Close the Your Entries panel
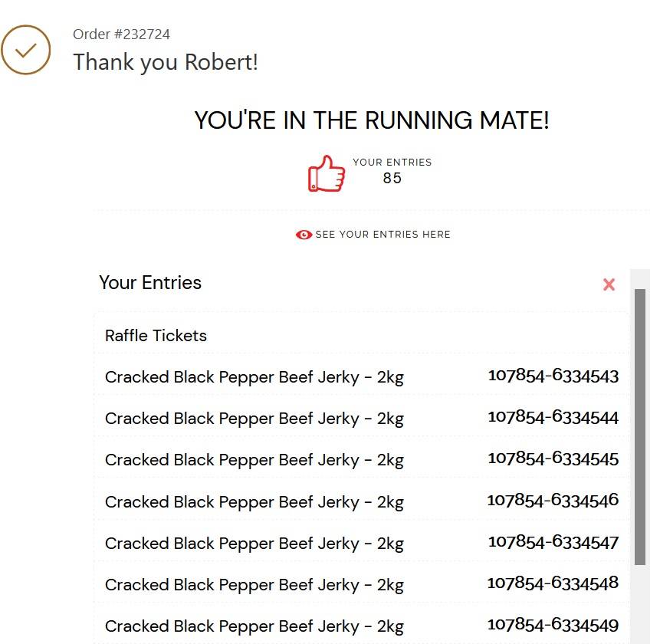 [x=609, y=284]
